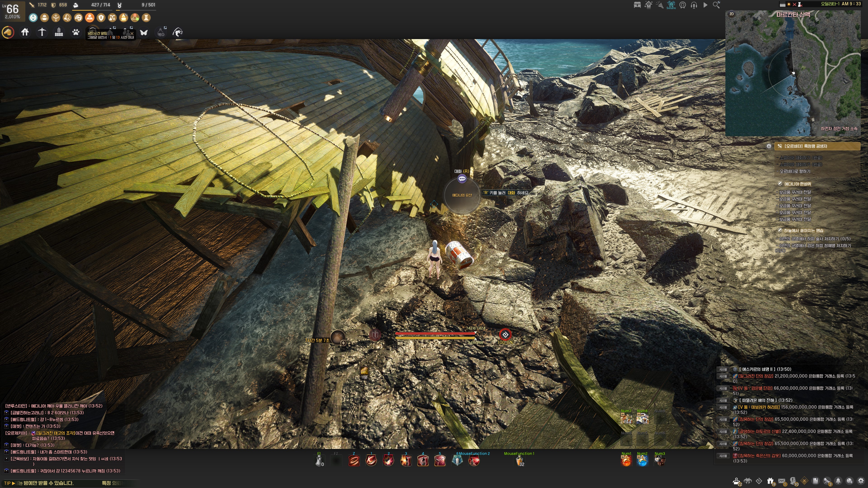This screenshot has width=868, height=488.
Task: Open the worker pickaxe icon
Action: point(42,32)
